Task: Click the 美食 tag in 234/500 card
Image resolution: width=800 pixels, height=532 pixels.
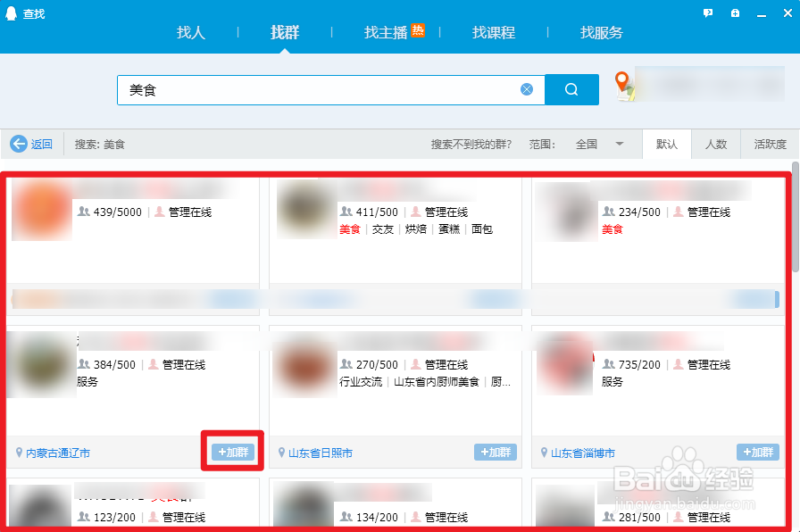Action: pos(612,229)
